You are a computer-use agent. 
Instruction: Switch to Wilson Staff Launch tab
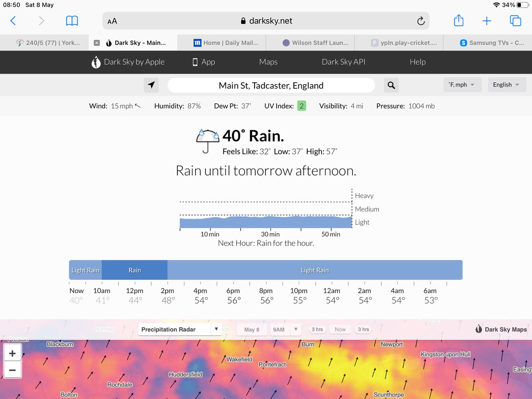pyautogui.click(x=310, y=43)
